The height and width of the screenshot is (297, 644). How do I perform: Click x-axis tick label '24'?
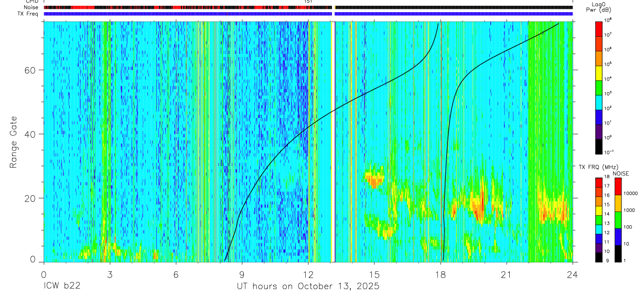(x=573, y=274)
